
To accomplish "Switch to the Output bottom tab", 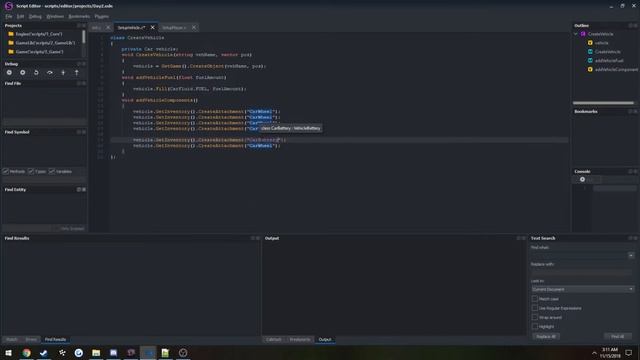I will (325, 340).
